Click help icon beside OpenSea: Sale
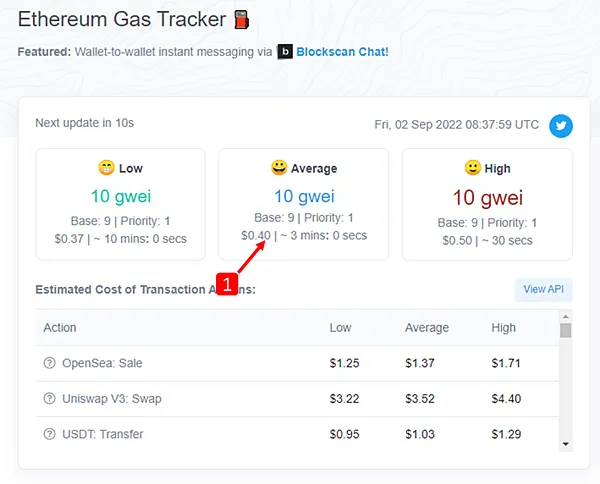Image resolution: width=600 pixels, height=484 pixels. [49, 363]
